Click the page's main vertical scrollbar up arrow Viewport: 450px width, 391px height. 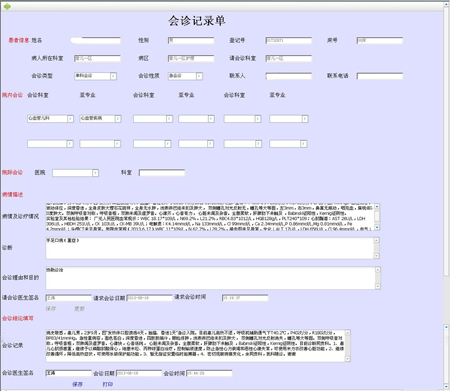tap(446, 5)
